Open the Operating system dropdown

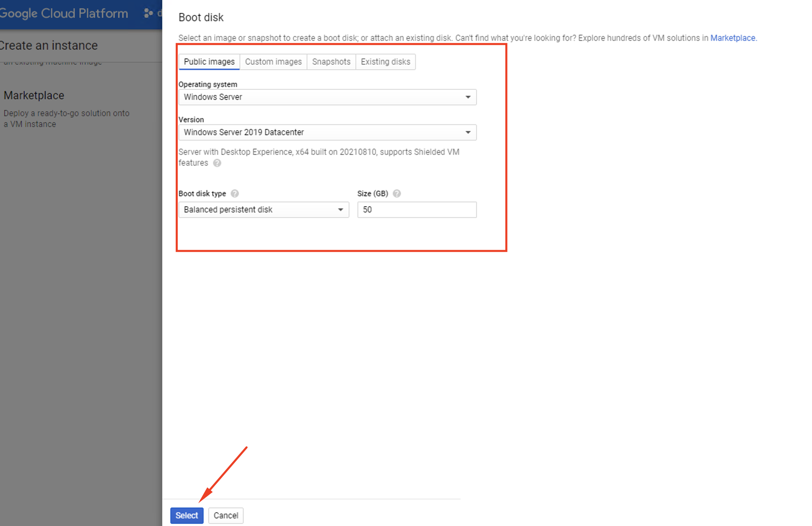(x=328, y=97)
